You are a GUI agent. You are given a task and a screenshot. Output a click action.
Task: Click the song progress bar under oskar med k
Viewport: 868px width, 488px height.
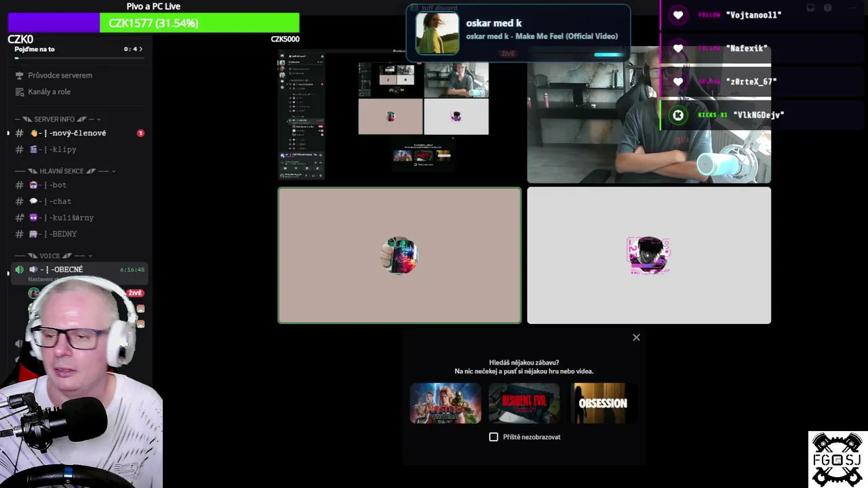click(x=608, y=55)
